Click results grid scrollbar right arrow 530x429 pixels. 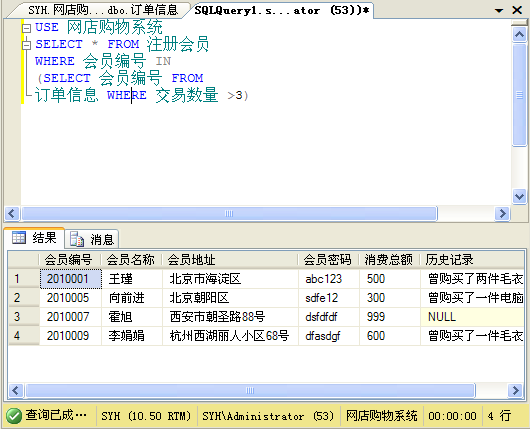[x=515, y=390]
